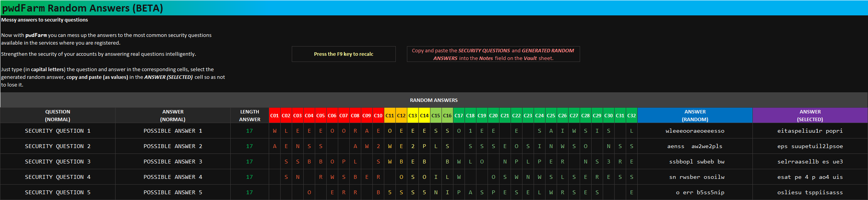Select the light green C15 column header
868x200 pixels.
[436, 115]
